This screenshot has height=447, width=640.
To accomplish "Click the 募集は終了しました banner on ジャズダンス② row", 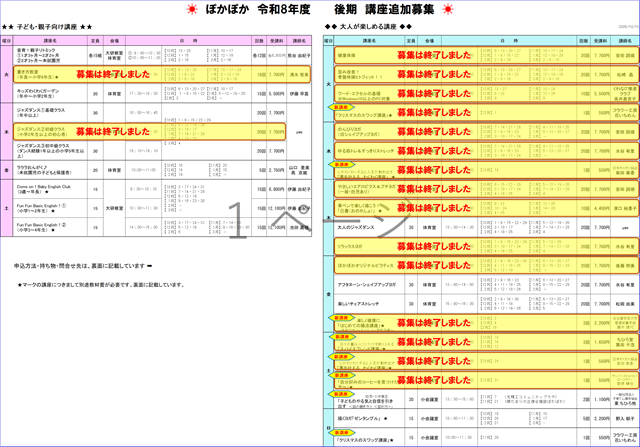I will 150,131.
